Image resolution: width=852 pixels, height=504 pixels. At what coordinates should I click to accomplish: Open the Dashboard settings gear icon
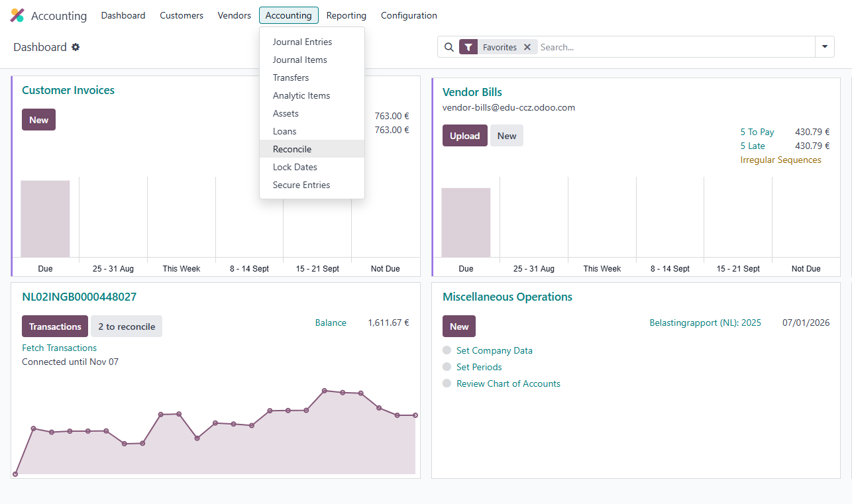pos(76,47)
